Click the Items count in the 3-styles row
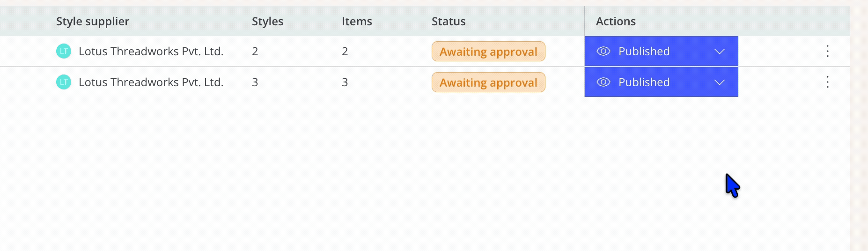The height and width of the screenshot is (251, 868). (x=345, y=82)
